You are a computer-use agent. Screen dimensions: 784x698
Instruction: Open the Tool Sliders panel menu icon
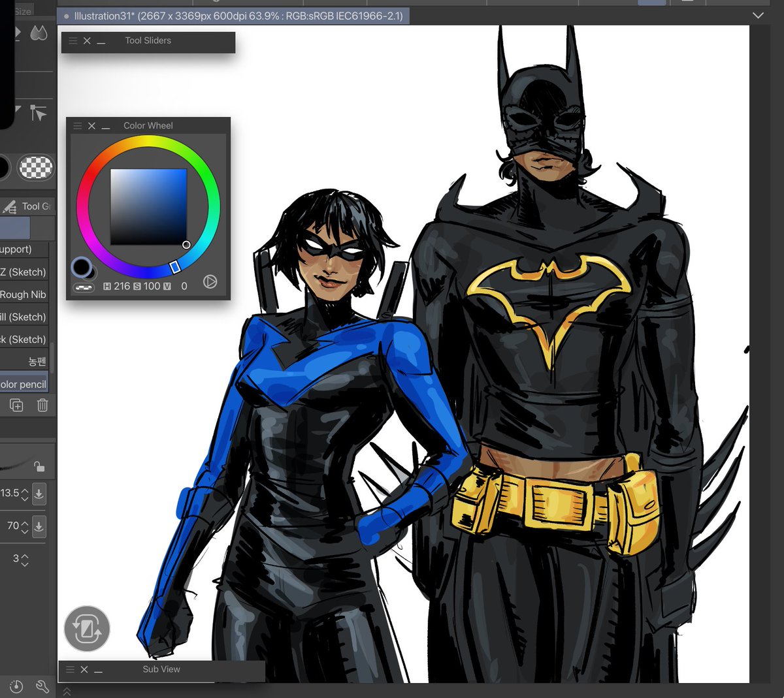click(73, 41)
